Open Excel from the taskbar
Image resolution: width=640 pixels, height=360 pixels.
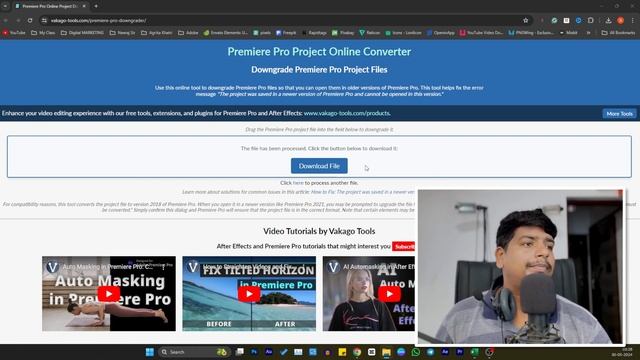[474, 352]
